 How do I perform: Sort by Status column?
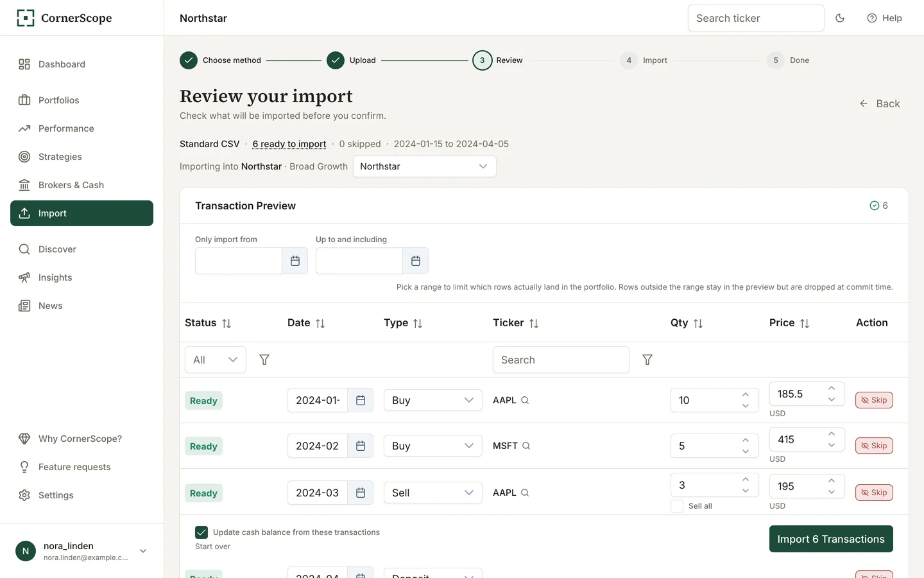tap(227, 324)
